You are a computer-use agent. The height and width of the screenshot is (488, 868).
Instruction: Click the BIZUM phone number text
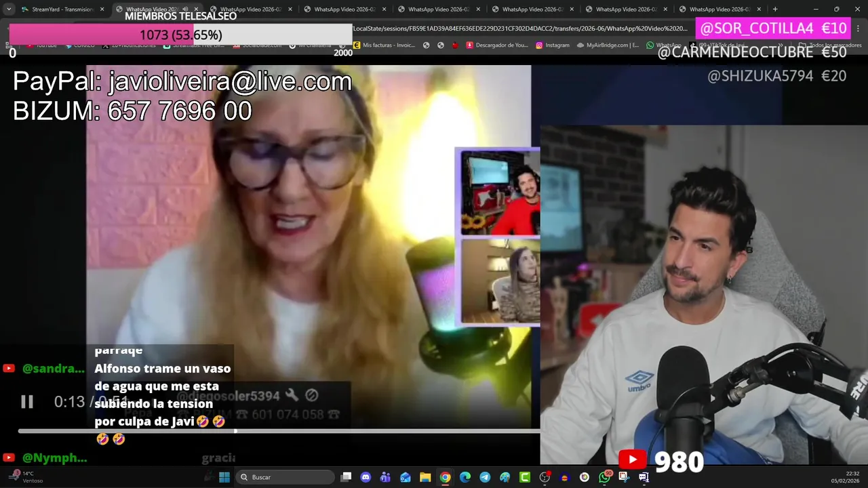coord(180,111)
